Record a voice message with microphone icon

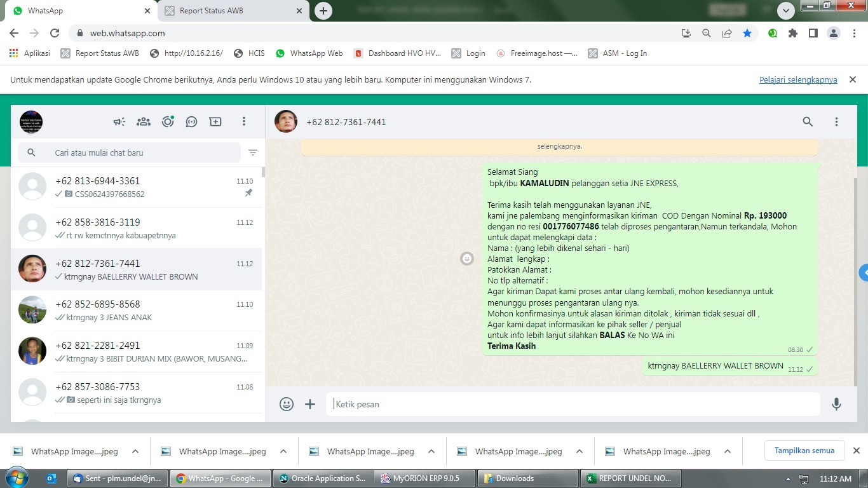(836, 404)
